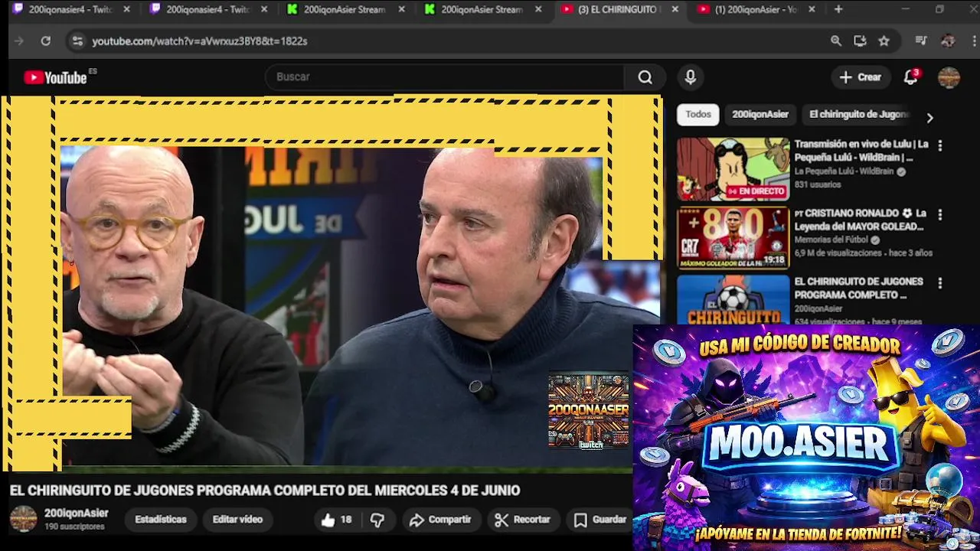
Task: Open the Chrome profile avatar
Action: click(948, 41)
